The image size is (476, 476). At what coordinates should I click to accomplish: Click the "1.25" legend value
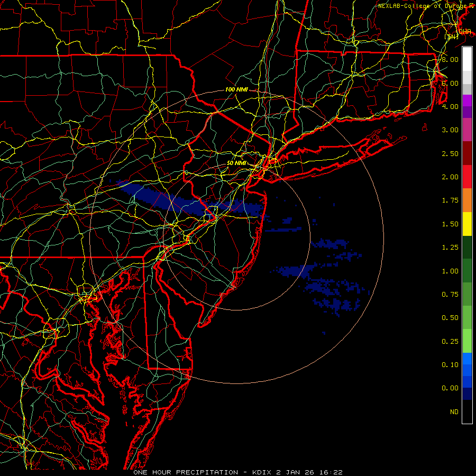pyautogui.click(x=450, y=248)
